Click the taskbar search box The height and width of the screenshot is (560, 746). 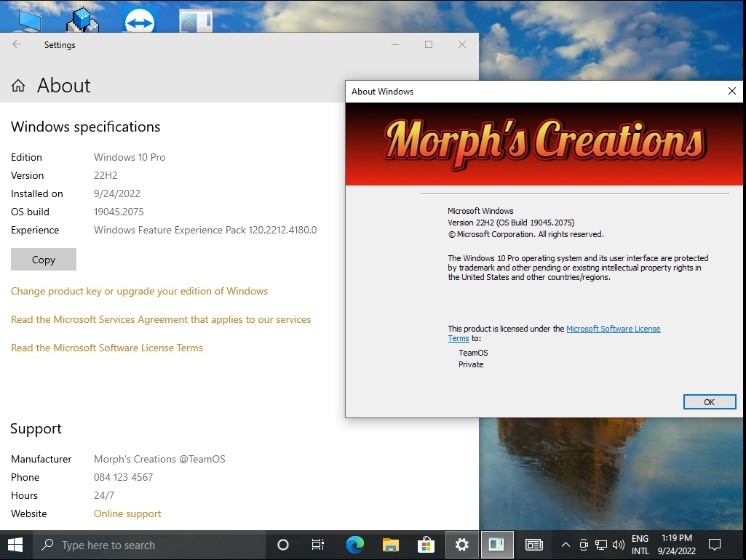click(x=149, y=545)
